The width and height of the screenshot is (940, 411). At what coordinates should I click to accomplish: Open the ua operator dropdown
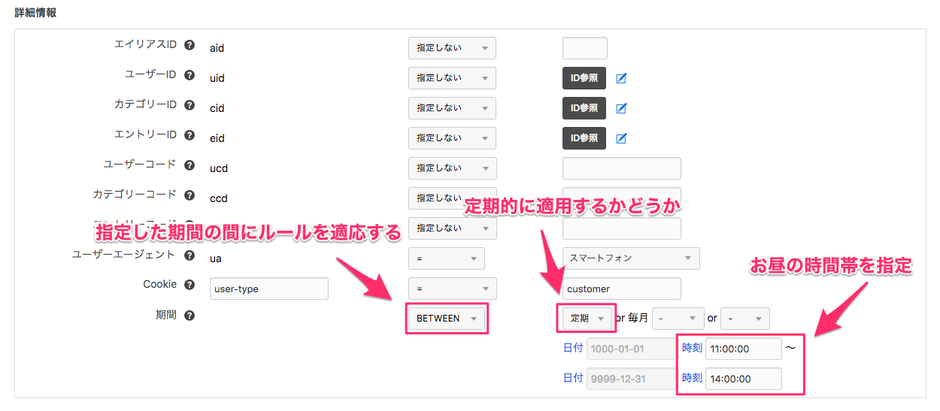coord(446,258)
